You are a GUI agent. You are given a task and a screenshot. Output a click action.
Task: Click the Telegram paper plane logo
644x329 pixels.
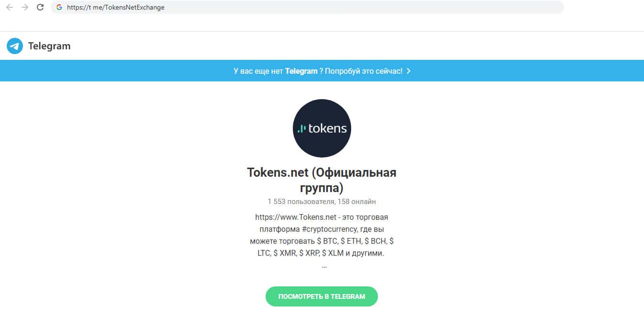pos(15,46)
